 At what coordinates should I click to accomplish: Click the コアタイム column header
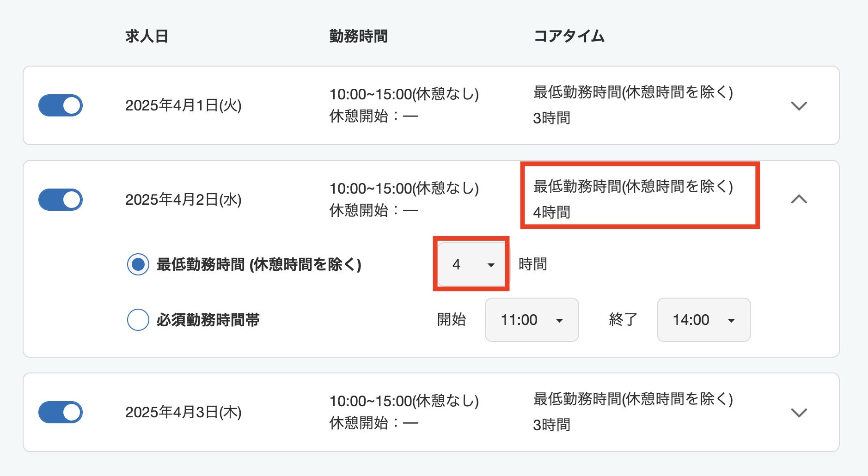pyautogui.click(x=569, y=36)
